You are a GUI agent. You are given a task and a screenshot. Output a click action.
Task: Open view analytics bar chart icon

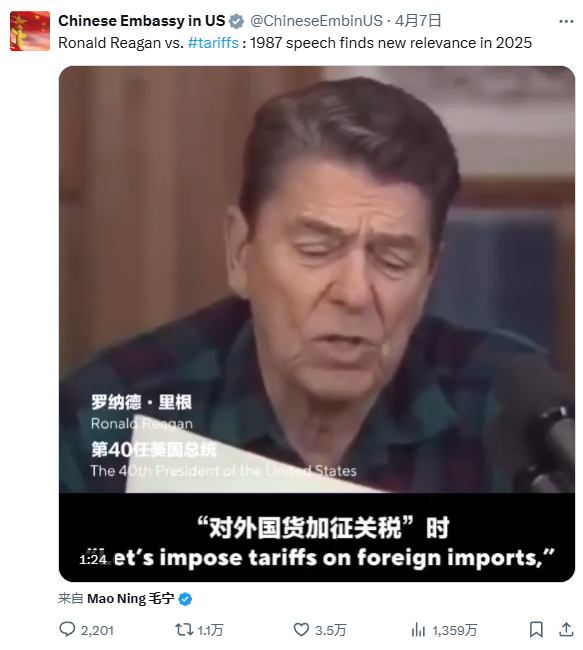(x=418, y=630)
